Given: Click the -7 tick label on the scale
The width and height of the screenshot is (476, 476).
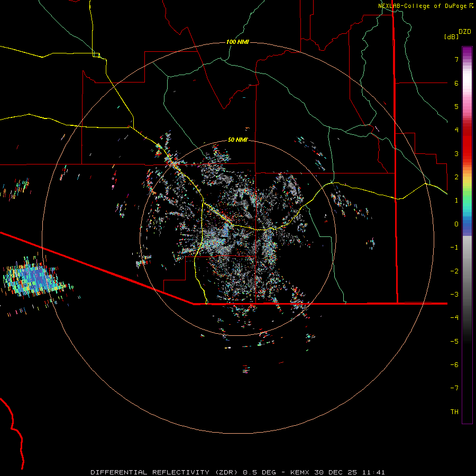Looking at the screenshot, I should [454, 388].
